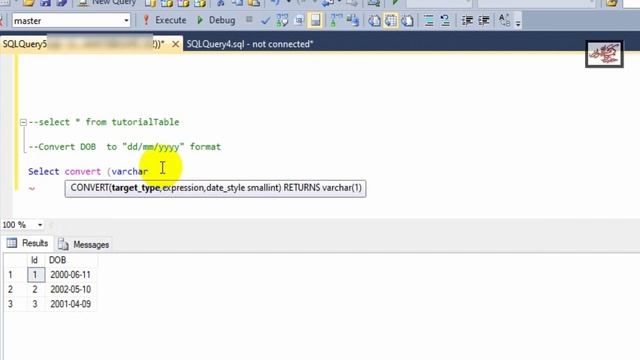640x360 pixels.
Task: Display Estimated Execution Plan icon
Action: pos(282,20)
